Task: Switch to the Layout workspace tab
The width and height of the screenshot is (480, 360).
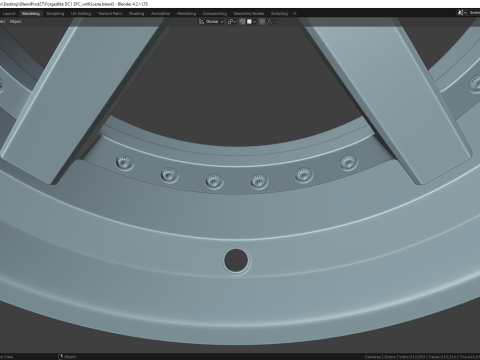Action: pyautogui.click(x=9, y=14)
